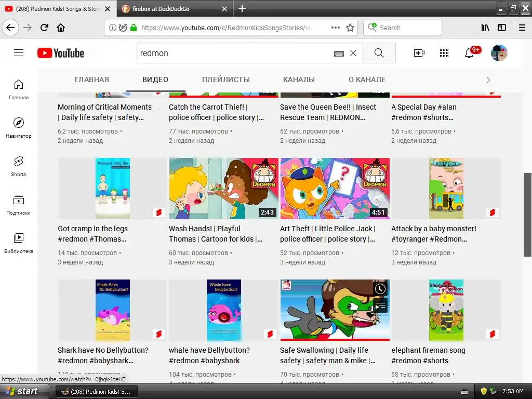Open Wash Hands Playful Thomas video title
532x399 pixels.
216,234
